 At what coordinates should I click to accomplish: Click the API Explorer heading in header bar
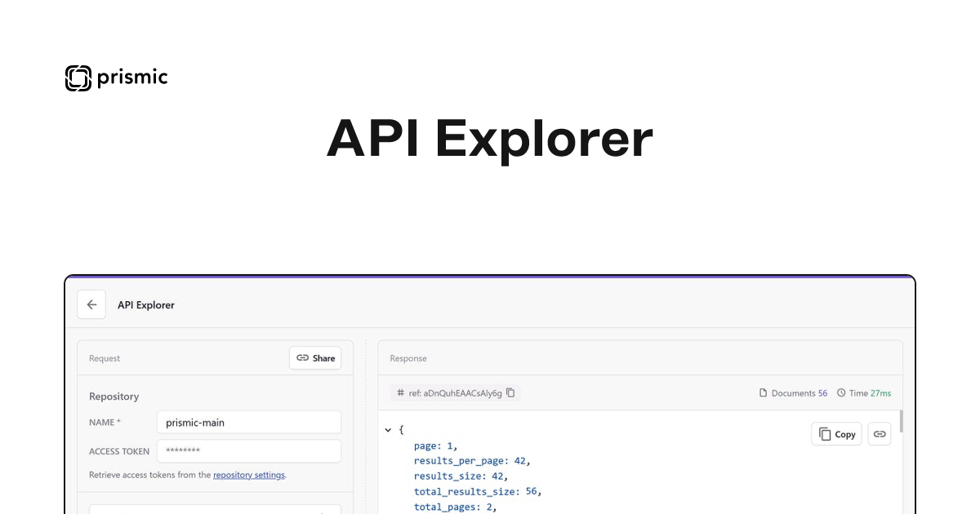[x=146, y=305]
